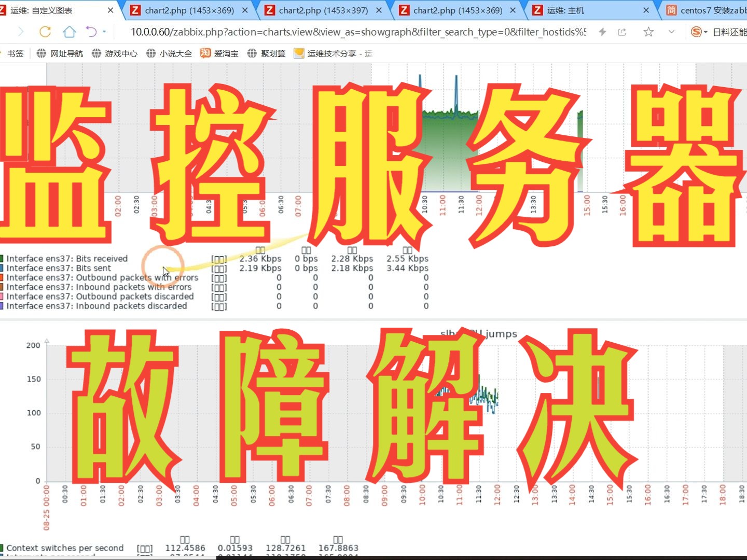Click the browser home icon
The width and height of the screenshot is (747, 560).
tap(70, 32)
